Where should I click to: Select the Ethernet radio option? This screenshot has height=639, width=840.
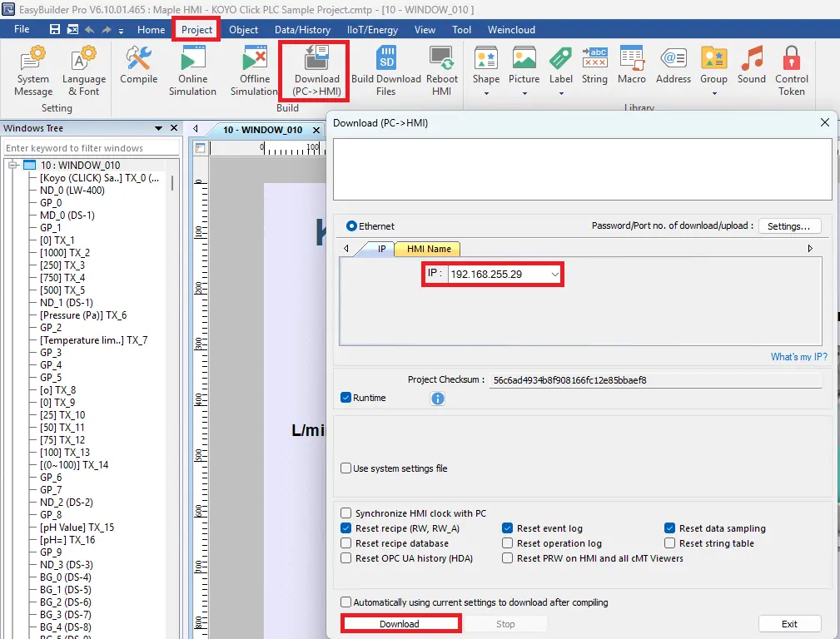coord(350,225)
